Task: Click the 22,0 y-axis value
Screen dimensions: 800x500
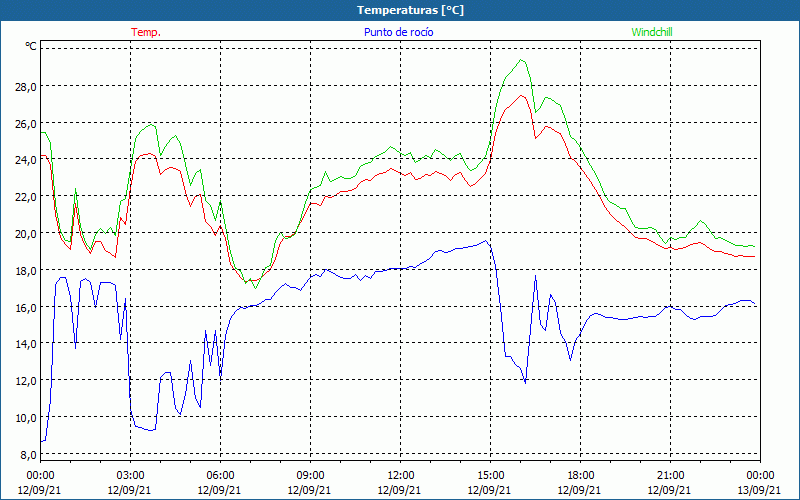Action: [x=26, y=196]
